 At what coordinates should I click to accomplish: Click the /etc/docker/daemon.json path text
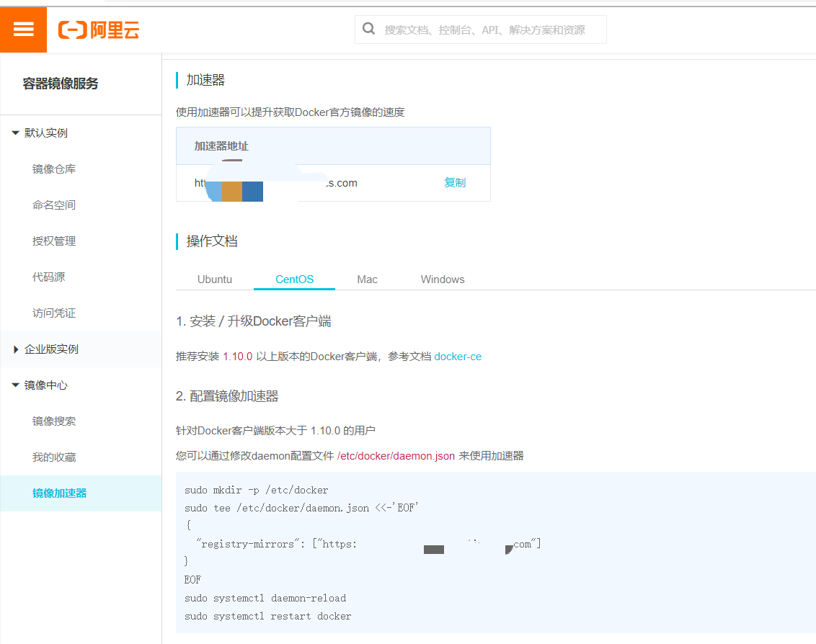[396, 456]
